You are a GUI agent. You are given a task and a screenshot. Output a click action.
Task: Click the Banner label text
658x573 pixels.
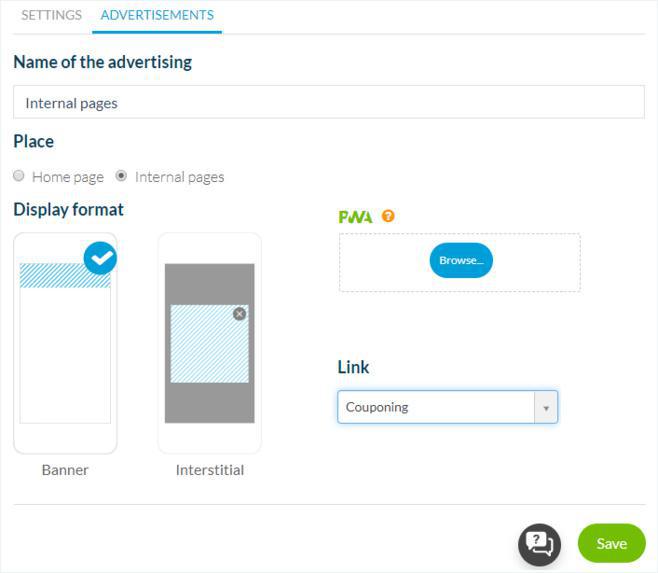pos(65,469)
